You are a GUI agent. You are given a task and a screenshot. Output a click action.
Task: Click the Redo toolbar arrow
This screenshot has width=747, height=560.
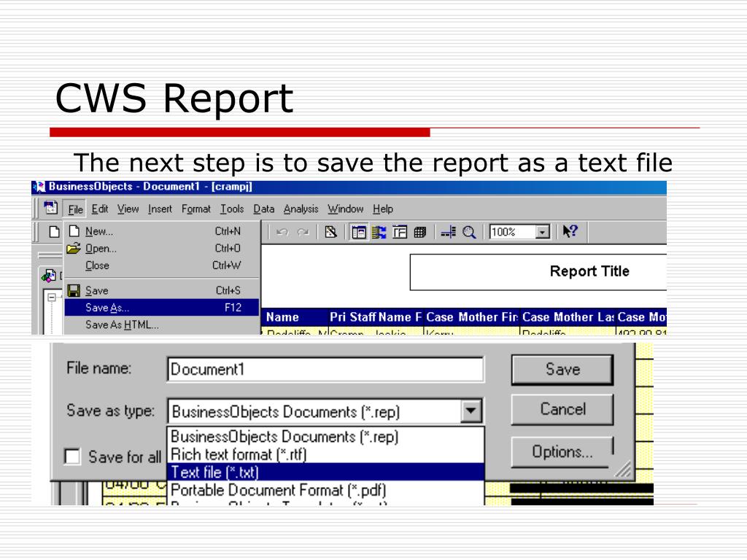(x=303, y=232)
